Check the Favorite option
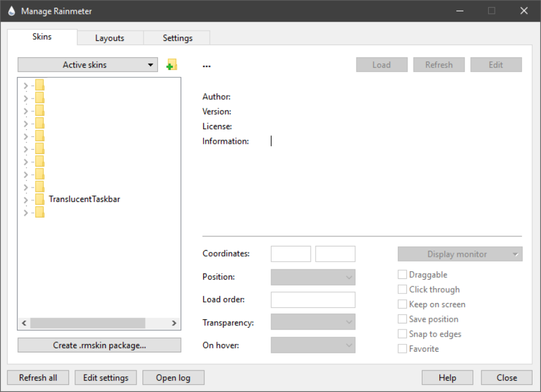This screenshot has height=392, width=541. pyautogui.click(x=402, y=349)
